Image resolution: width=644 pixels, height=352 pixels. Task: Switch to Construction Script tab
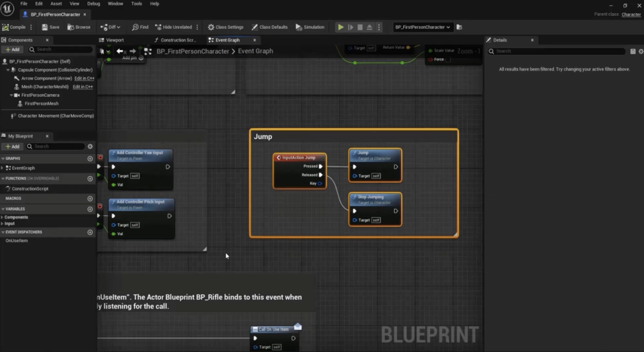(175, 40)
